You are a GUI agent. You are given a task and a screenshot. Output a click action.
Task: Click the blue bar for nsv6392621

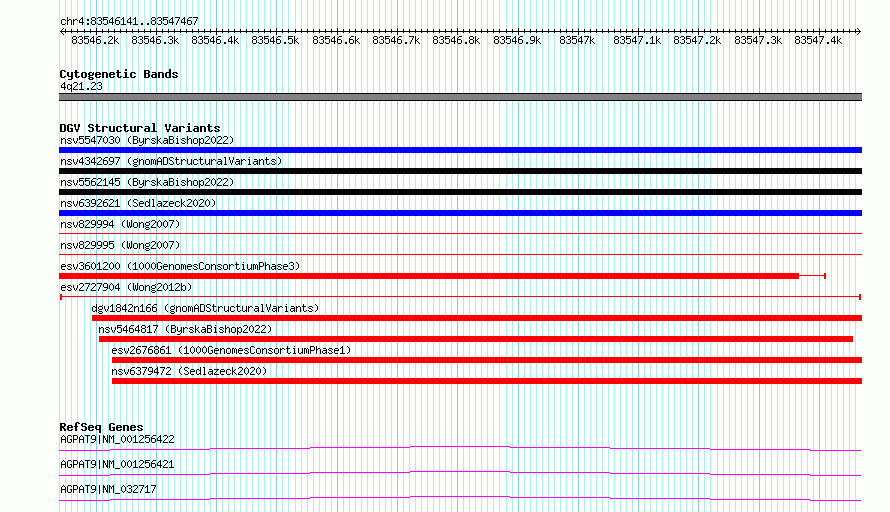(x=460, y=213)
